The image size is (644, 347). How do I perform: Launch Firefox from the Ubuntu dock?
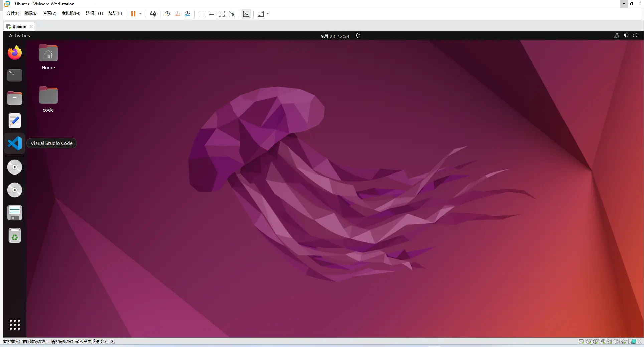point(15,53)
